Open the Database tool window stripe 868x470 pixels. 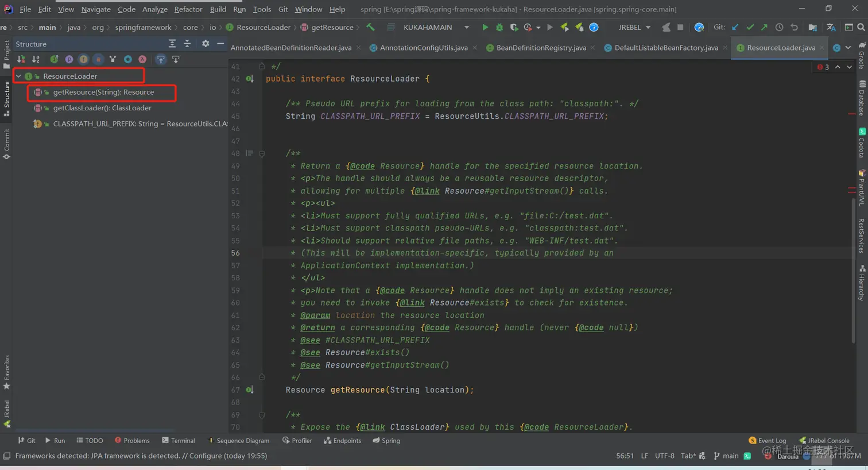pos(862,98)
